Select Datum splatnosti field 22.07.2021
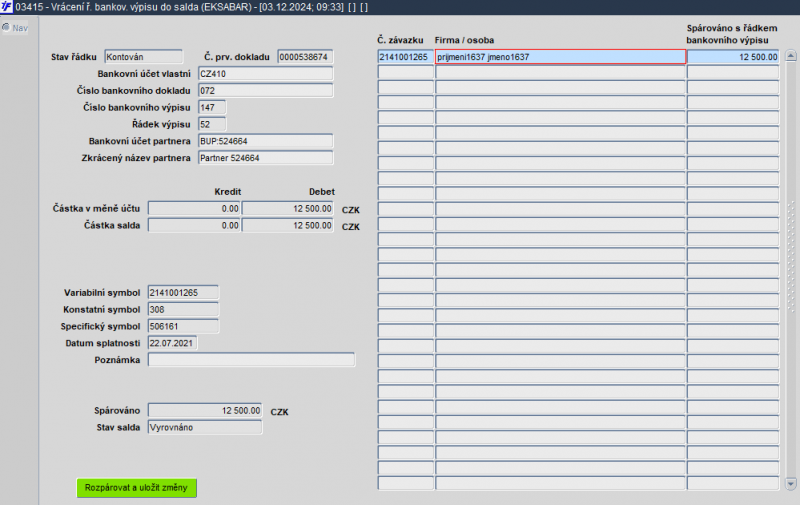 tap(172, 343)
